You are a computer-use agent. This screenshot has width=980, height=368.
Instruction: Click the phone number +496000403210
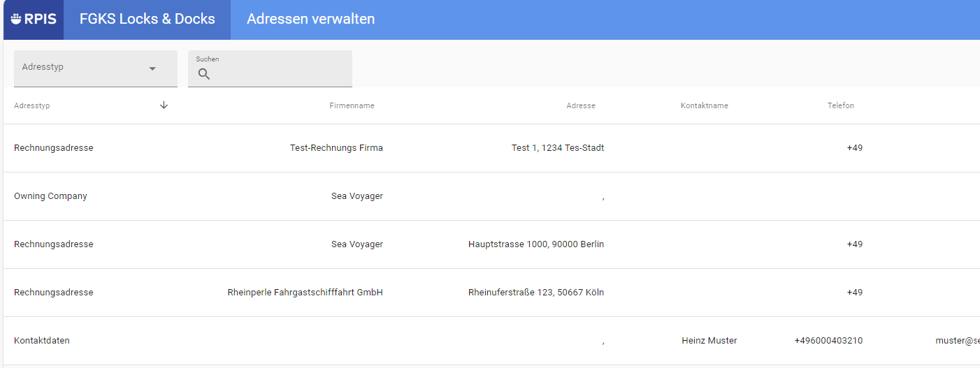(x=828, y=341)
